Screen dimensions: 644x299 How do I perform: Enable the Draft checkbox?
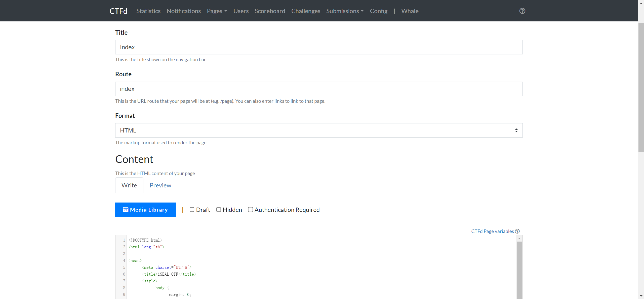[192, 210]
